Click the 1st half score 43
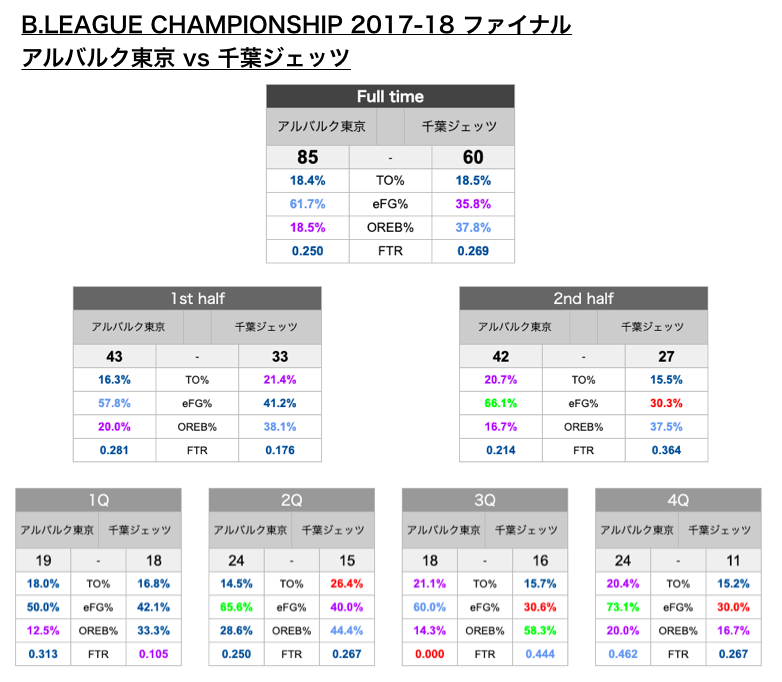The width and height of the screenshot is (782, 682). 114,357
